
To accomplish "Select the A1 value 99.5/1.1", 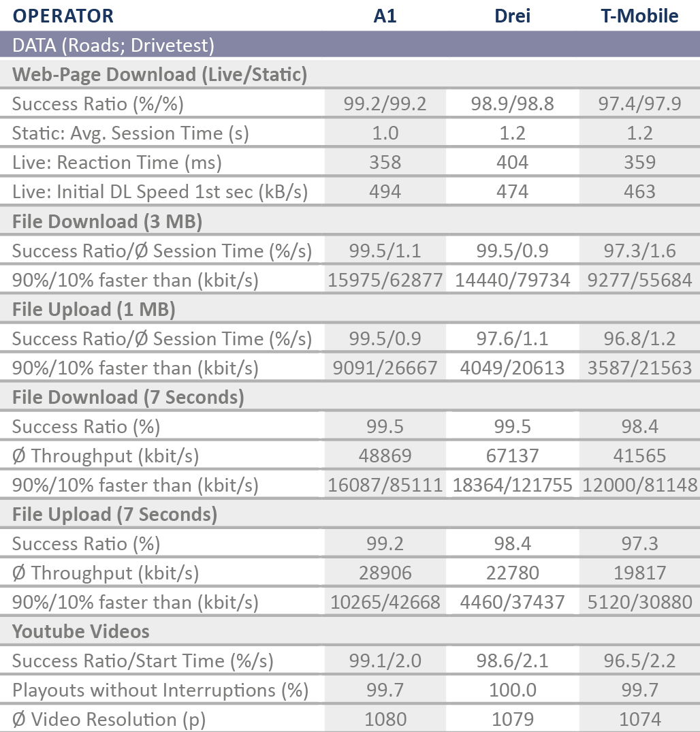I will pyautogui.click(x=385, y=251).
